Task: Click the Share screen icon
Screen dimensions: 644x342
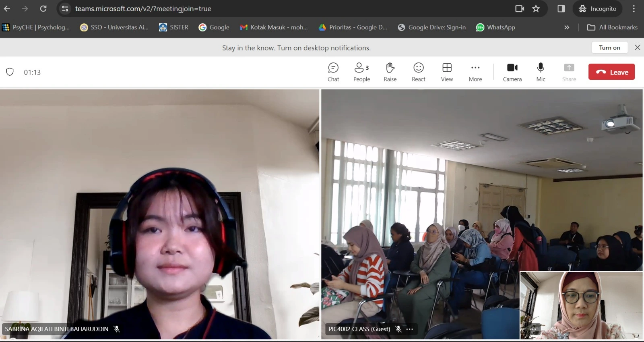Action: [x=569, y=68]
